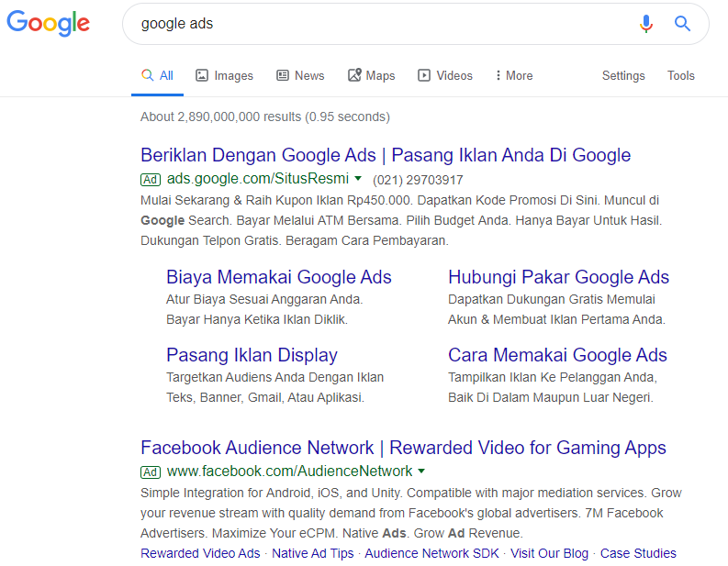Click text Dapatkan Dukungan Gratis Memulai

[551, 300]
